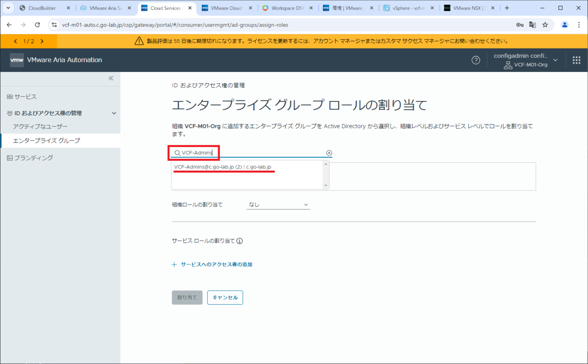Switch to the Workspace ONE tab

(288, 8)
